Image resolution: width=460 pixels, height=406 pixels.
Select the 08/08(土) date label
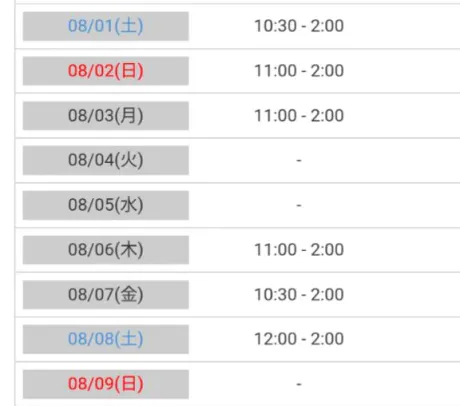pos(106,339)
